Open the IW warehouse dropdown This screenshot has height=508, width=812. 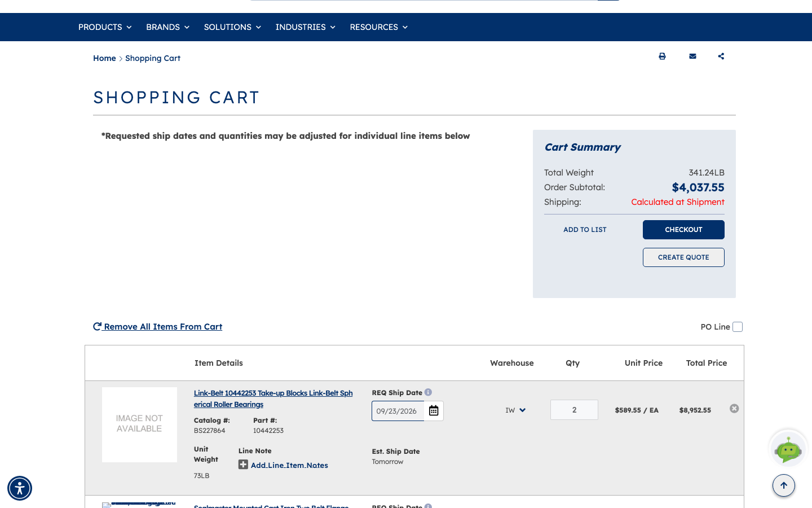click(515, 410)
